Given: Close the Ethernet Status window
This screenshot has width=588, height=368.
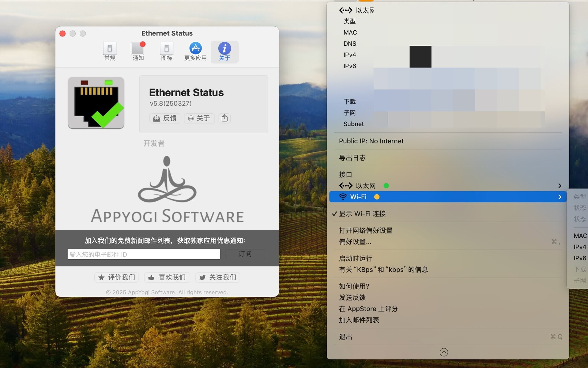Looking at the screenshot, I should [x=62, y=33].
